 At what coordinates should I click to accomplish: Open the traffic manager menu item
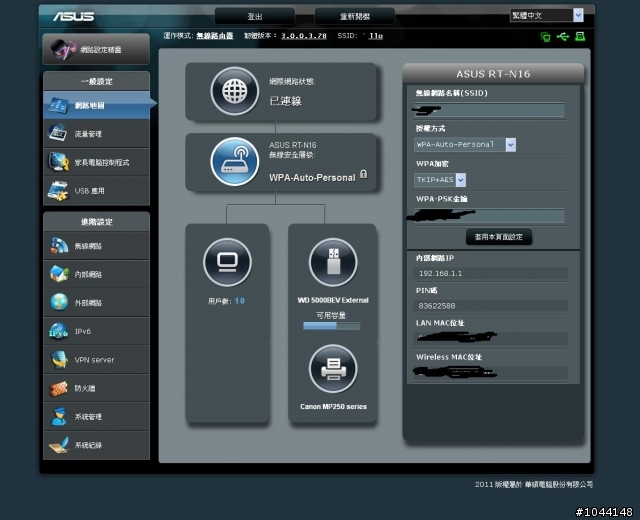coord(96,133)
